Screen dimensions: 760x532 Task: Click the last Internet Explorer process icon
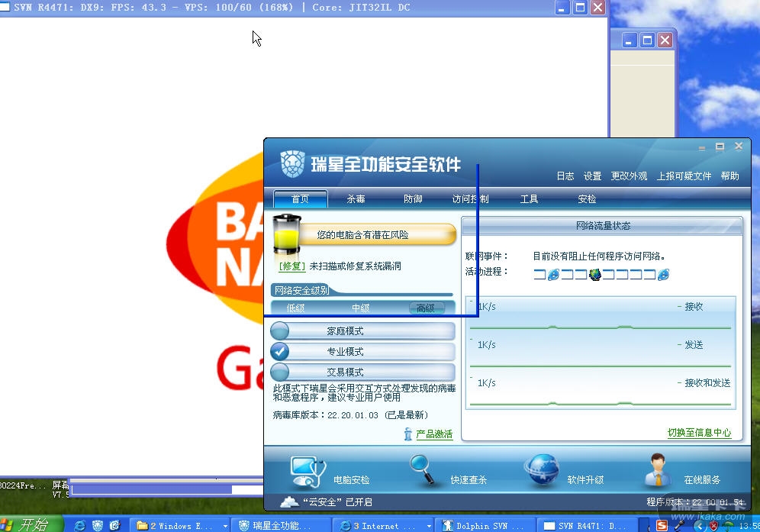(664, 275)
